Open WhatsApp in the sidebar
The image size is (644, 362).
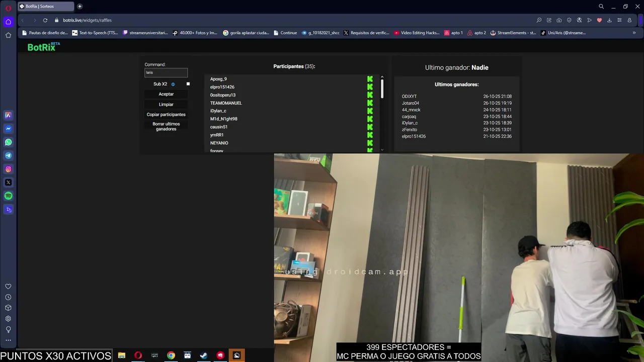(8, 142)
